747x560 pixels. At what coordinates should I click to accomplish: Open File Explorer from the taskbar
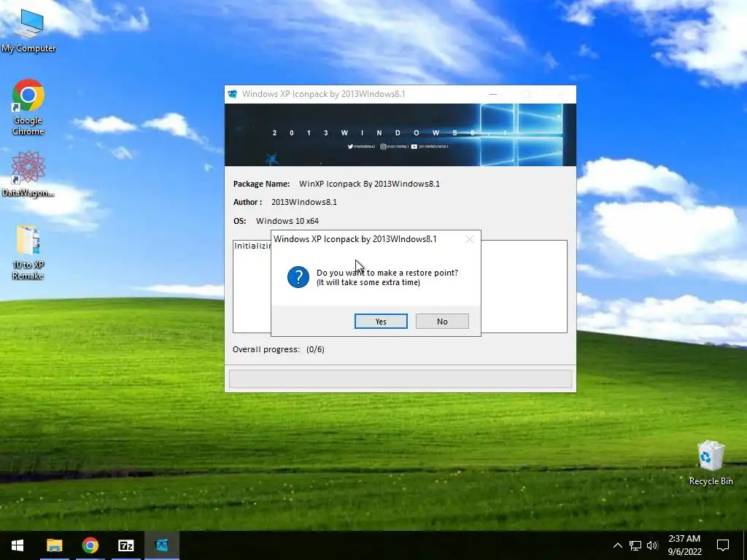pyautogui.click(x=54, y=545)
